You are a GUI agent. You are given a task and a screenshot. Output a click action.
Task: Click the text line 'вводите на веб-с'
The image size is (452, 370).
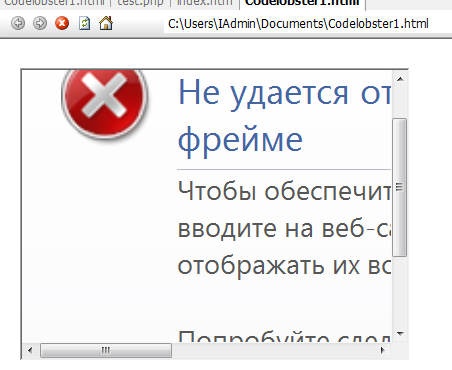[284, 229]
